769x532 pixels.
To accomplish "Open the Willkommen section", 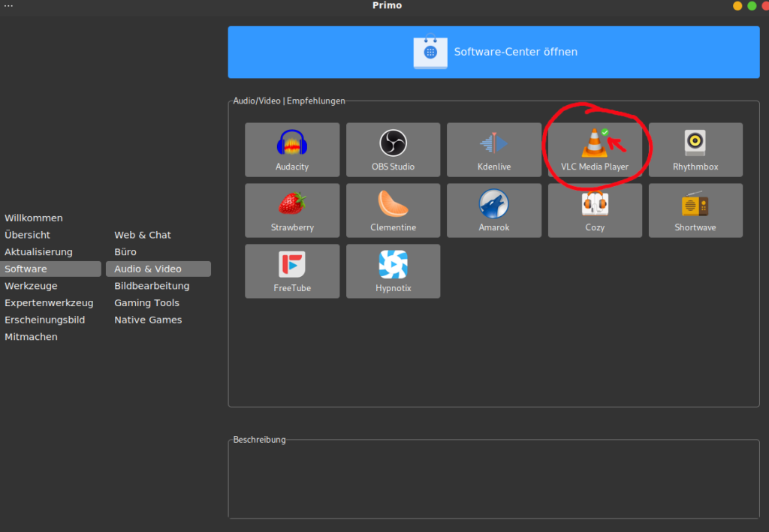I will [33, 218].
